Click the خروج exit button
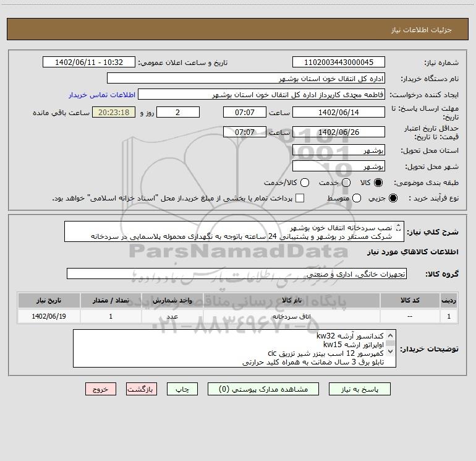Screen dimensions: 476x461 point(101,389)
